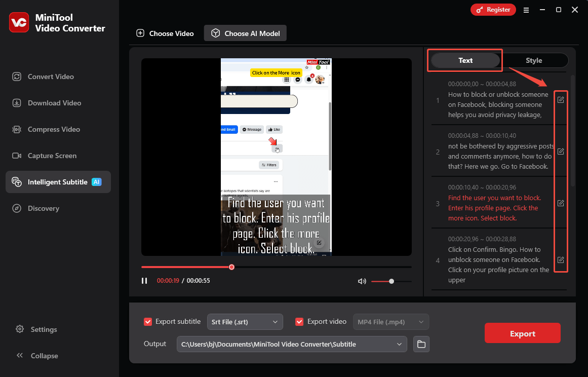588x377 pixels.
Task: Click the Register button
Action: click(x=493, y=10)
